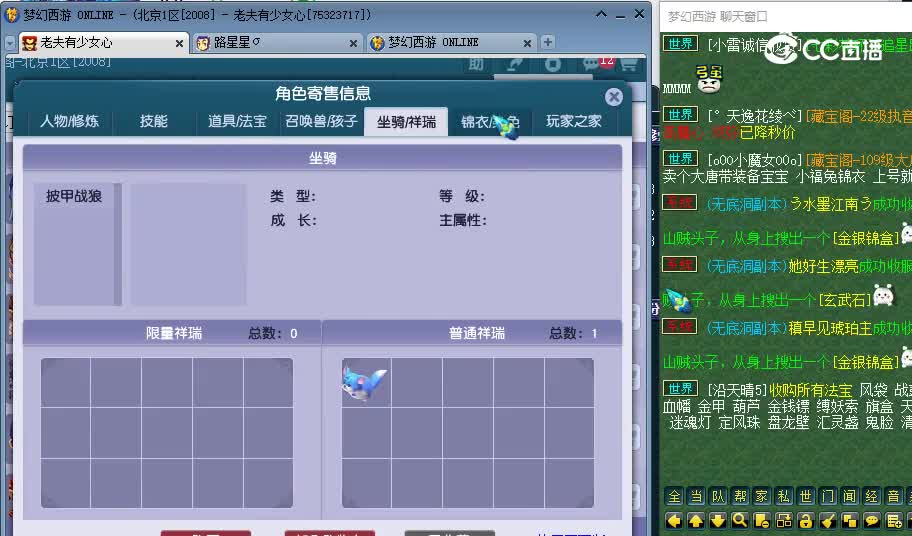Image resolution: width=912 pixels, height=536 pixels.
Task: Click the first 金银锦盒 item link in chat
Action: click(866, 238)
